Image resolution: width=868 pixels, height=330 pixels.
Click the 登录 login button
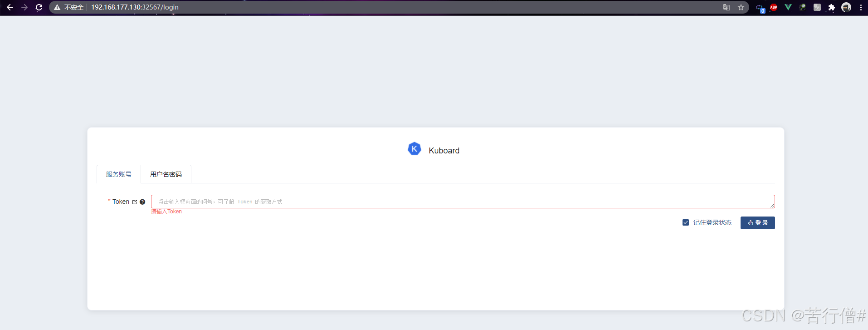point(757,223)
